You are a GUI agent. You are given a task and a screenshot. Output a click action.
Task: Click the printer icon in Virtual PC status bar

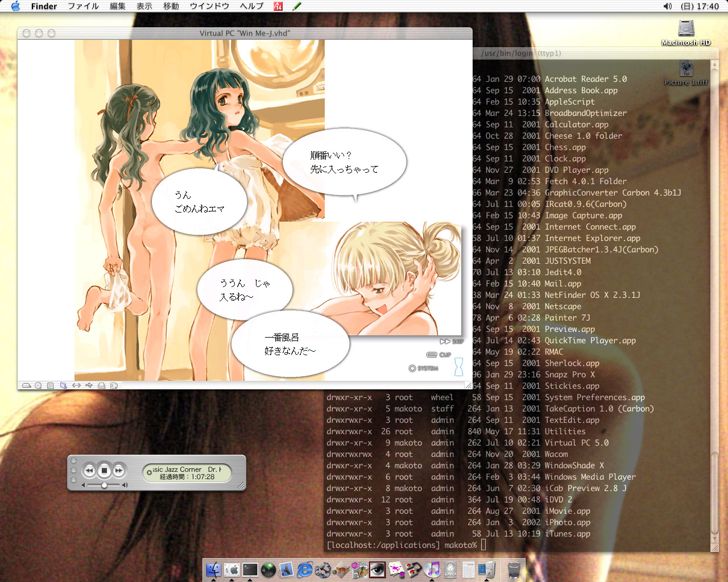coord(101,385)
